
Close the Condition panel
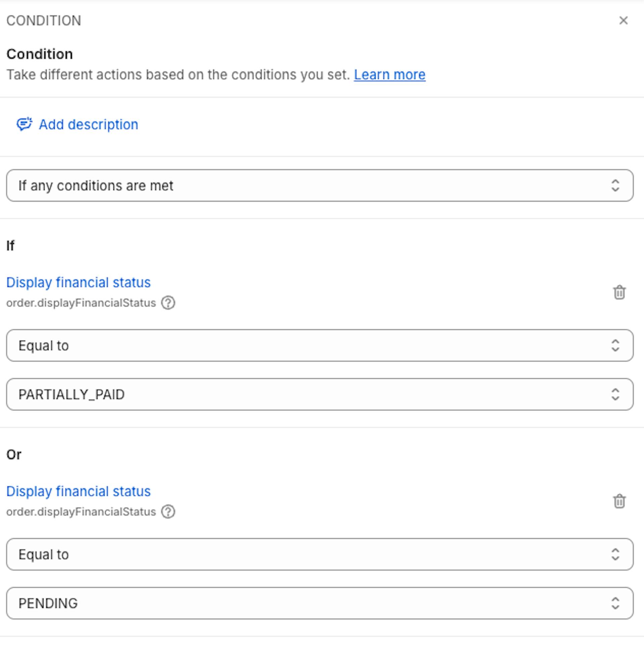tap(623, 20)
